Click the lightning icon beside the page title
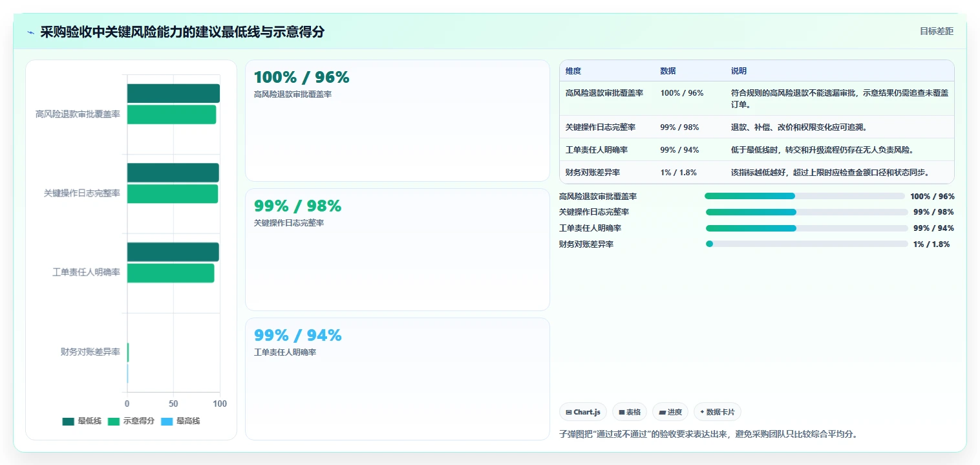Image resolution: width=980 pixels, height=465 pixels. 31,32
